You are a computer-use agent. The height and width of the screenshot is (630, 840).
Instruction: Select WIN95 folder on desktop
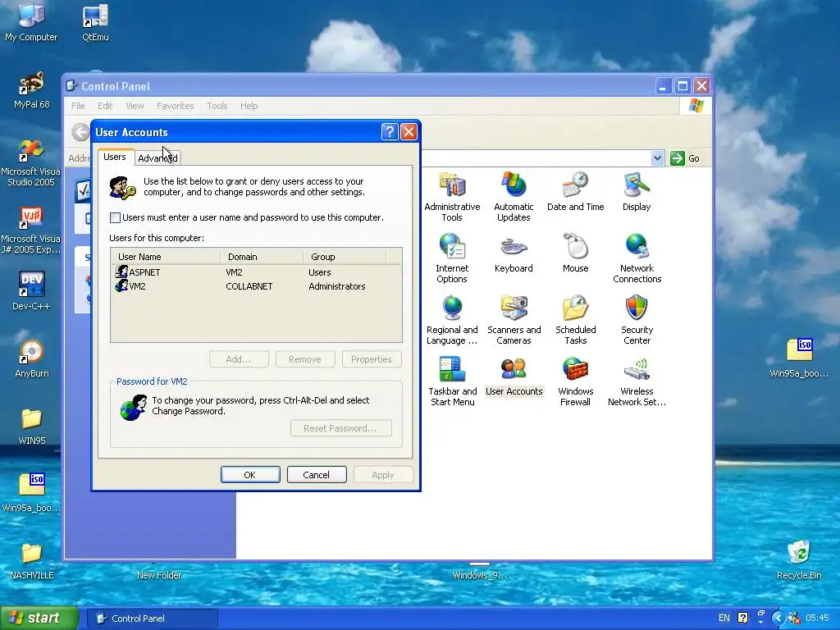click(31, 426)
